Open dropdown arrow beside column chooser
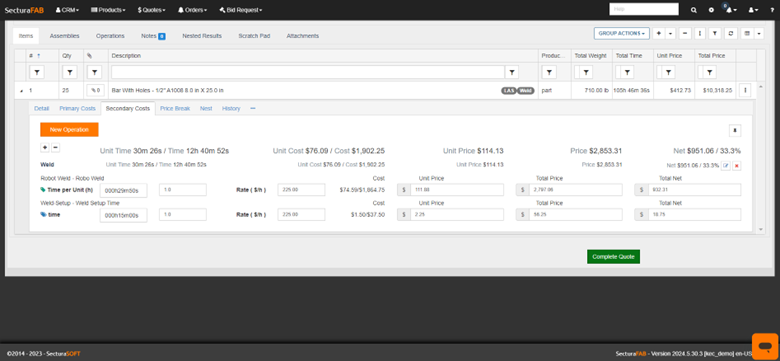The image size is (780, 361). click(759, 33)
